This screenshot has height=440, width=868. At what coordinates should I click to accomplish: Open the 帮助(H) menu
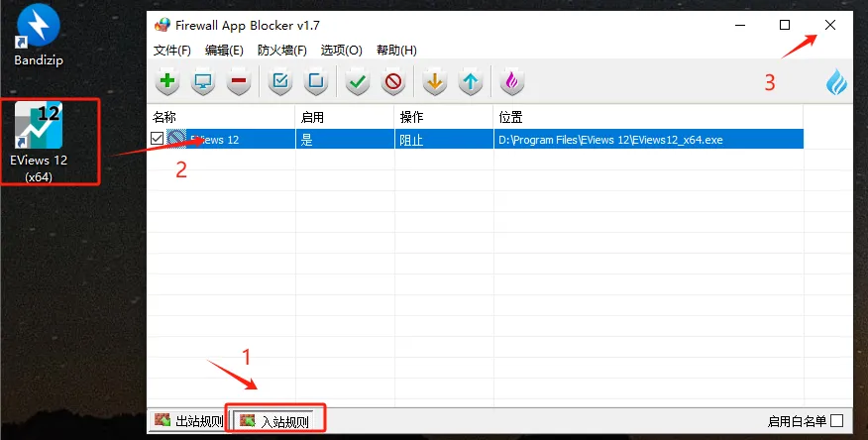click(396, 51)
